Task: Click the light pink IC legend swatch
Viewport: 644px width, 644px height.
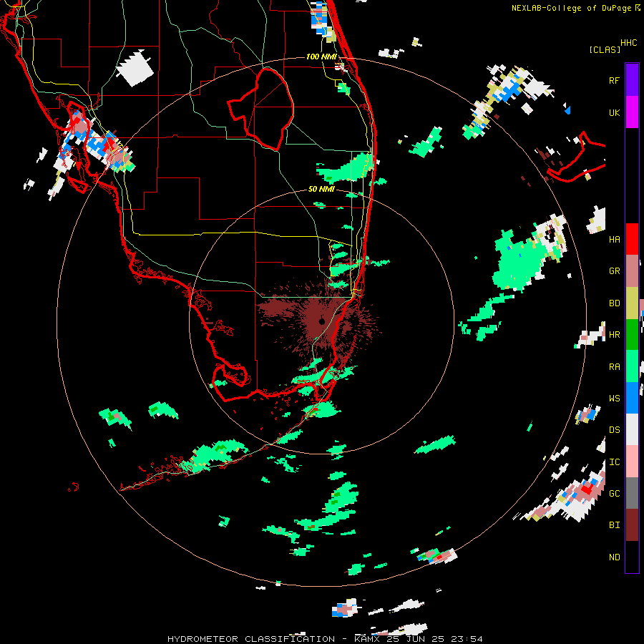Action: [x=632, y=462]
